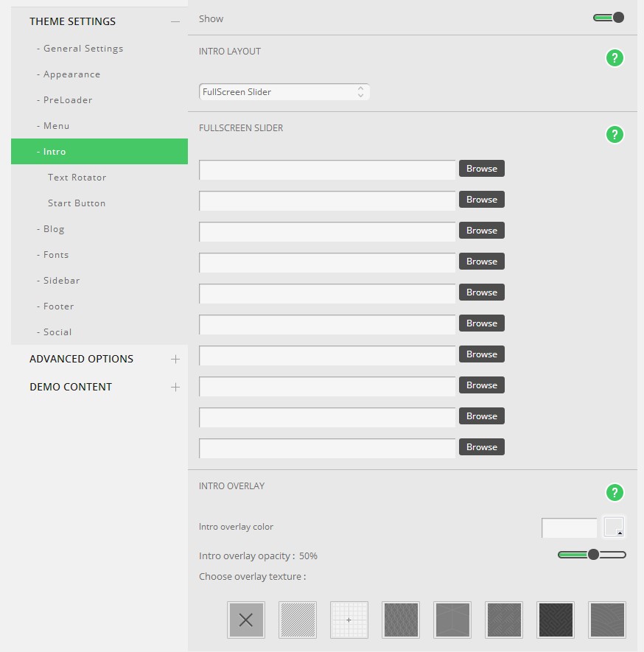Click the Intro Layout help icon
The image size is (644, 652).
click(614, 58)
